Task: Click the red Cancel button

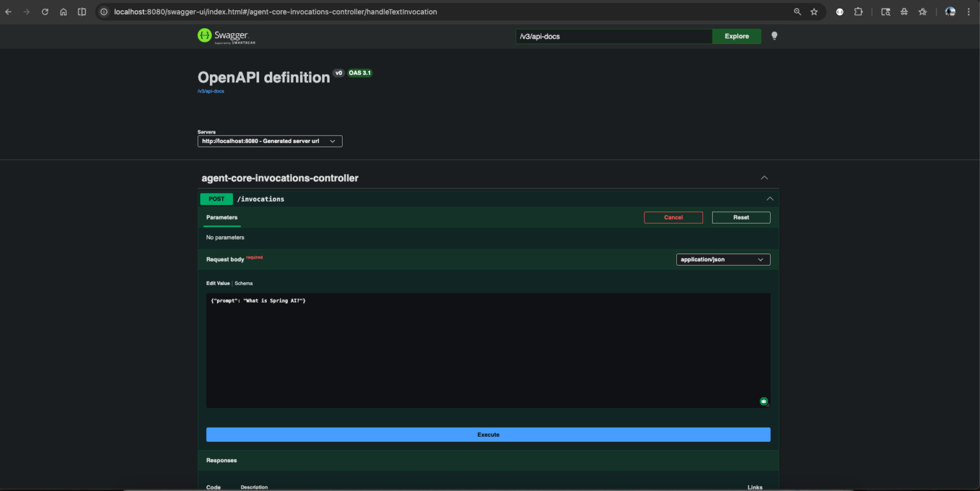Action: [673, 218]
